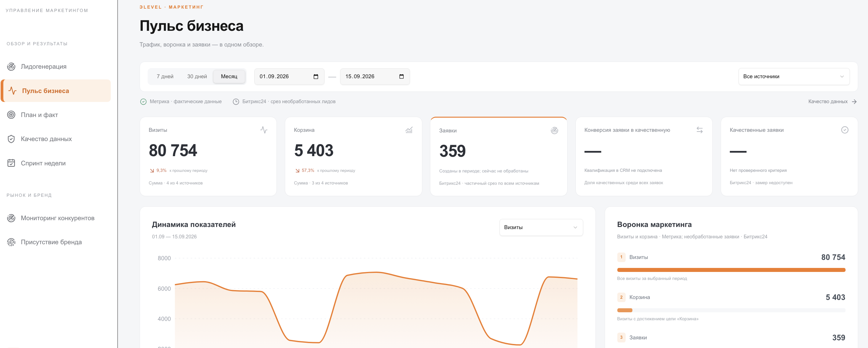Open Лидогенерация section in sidebar
This screenshot has height=348, width=868.
[x=56, y=67]
